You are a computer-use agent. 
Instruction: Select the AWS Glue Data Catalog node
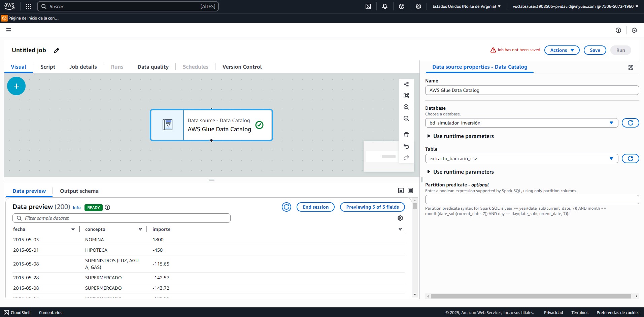[x=211, y=125]
